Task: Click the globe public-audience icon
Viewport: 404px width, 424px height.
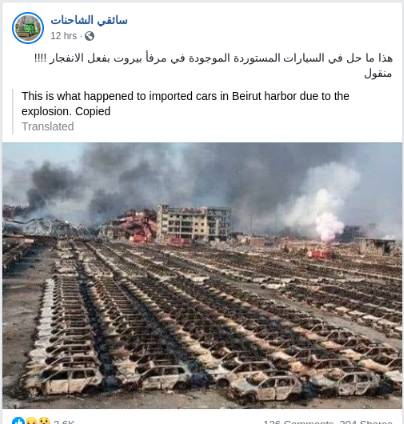Action: [x=89, y=36]
